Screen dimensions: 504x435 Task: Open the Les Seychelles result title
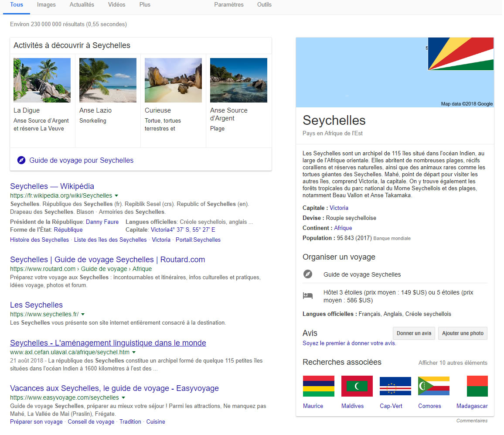tap(36, 305)
